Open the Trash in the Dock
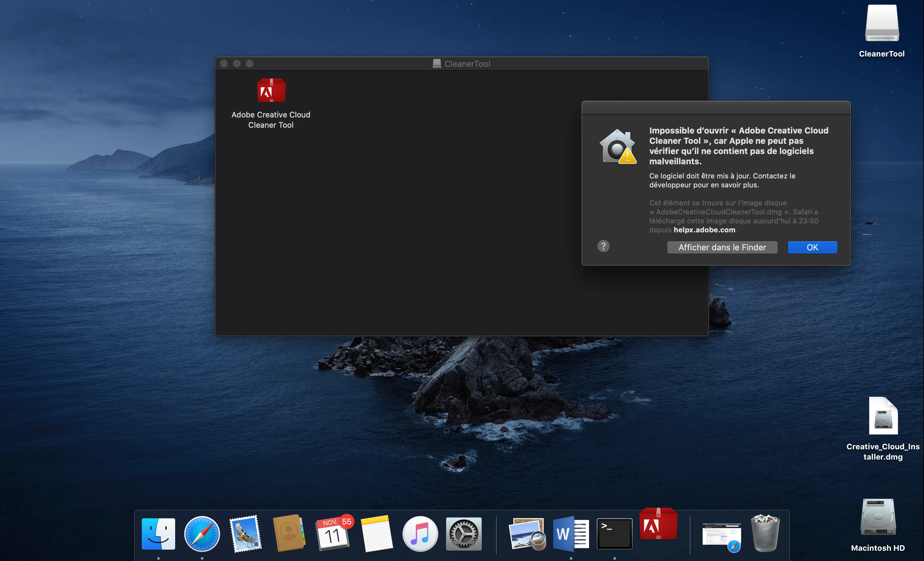Image resolution: width=924 pixels, height=561 pixels. (x=765, y=534)
